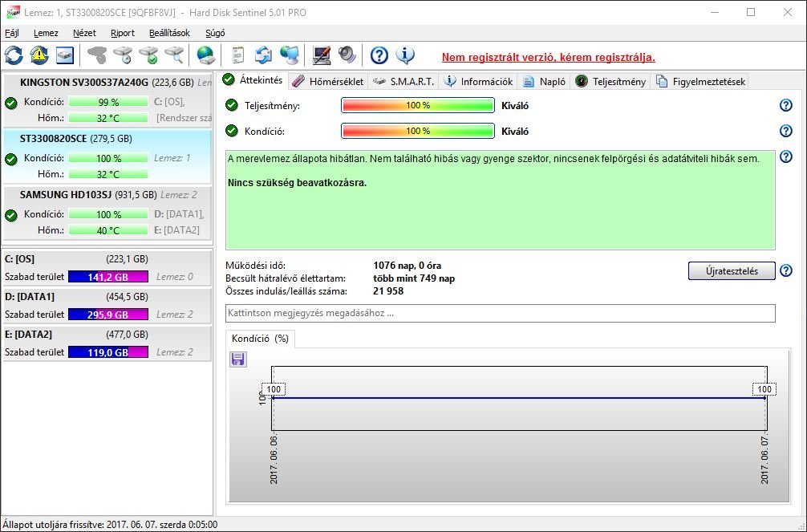Screen dimensions: 807x532
Task: Open the Lemez menu
Action: point(46,33)
